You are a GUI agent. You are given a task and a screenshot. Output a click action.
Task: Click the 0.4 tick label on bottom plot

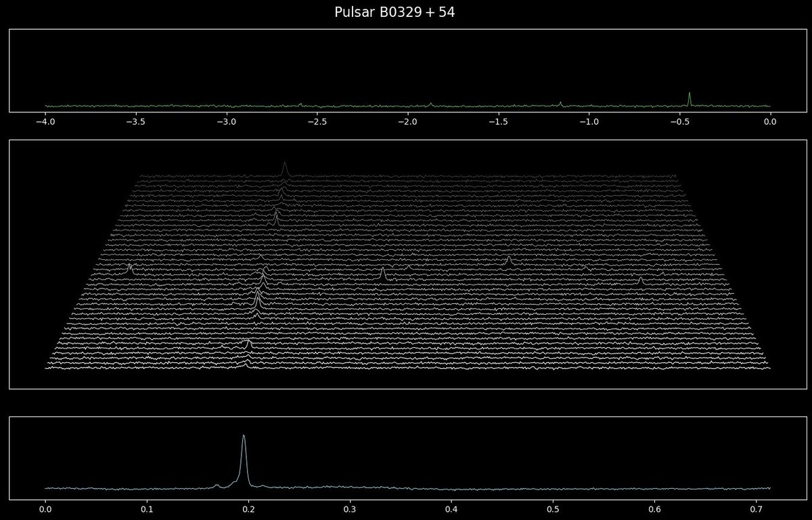(x=451, y=510)
